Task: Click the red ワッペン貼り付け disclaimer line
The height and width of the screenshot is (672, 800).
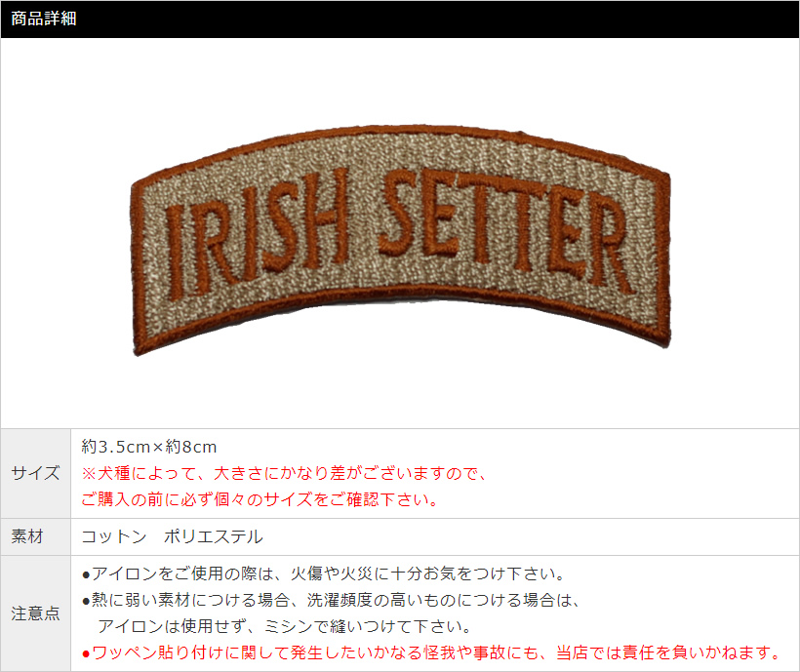Action: [431, 652]
